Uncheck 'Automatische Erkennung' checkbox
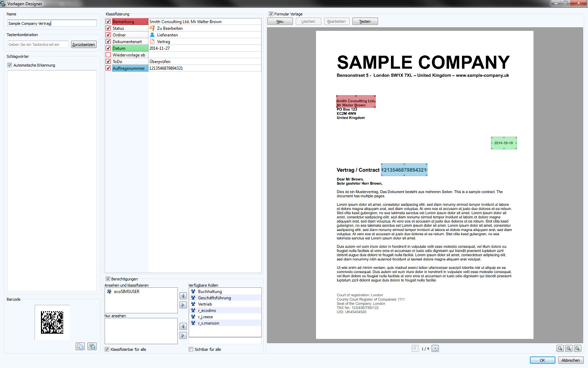 10,65
